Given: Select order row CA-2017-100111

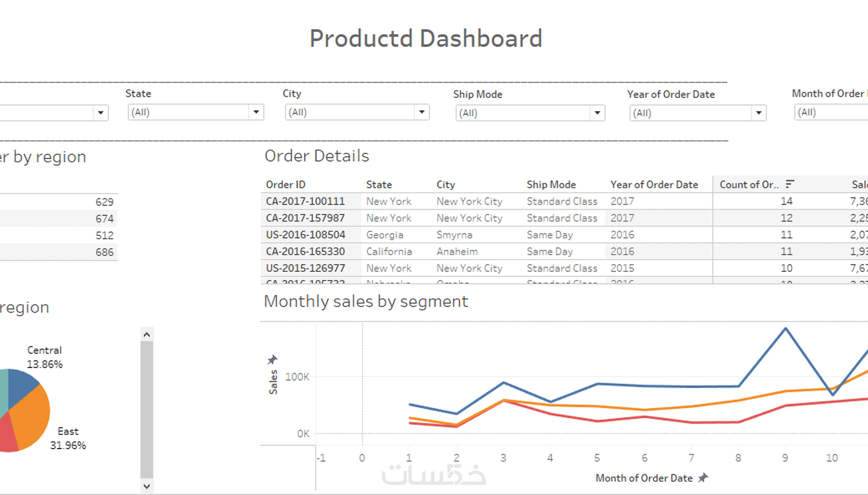Looking at the screenshot, I should [x=305, y=201].
